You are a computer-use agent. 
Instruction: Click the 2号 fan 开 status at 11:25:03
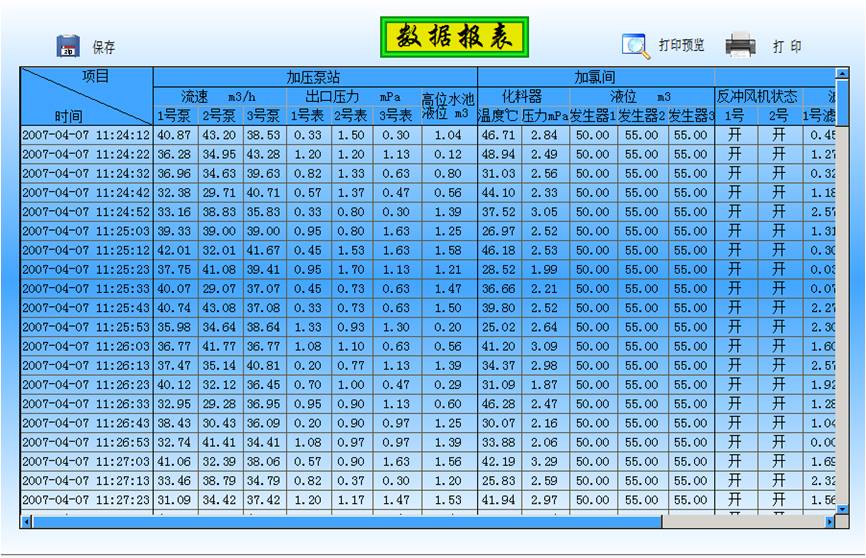click(x=779, y=231)
